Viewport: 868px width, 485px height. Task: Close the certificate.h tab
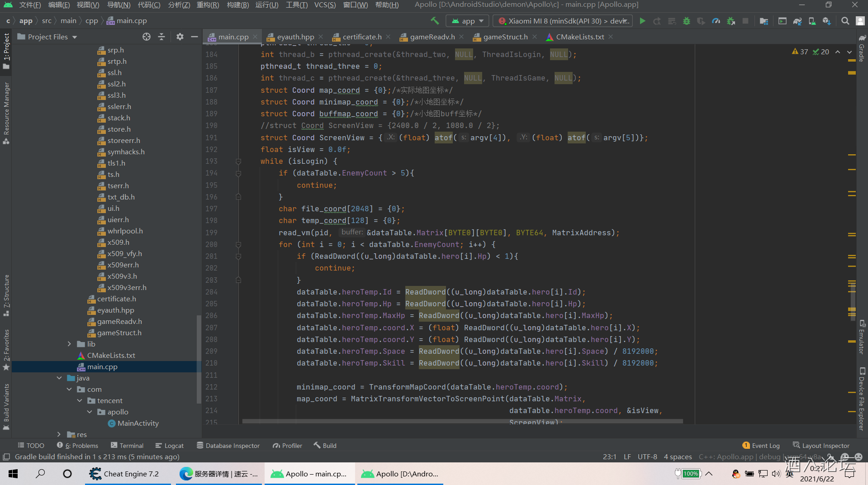(x=388, y=37)
